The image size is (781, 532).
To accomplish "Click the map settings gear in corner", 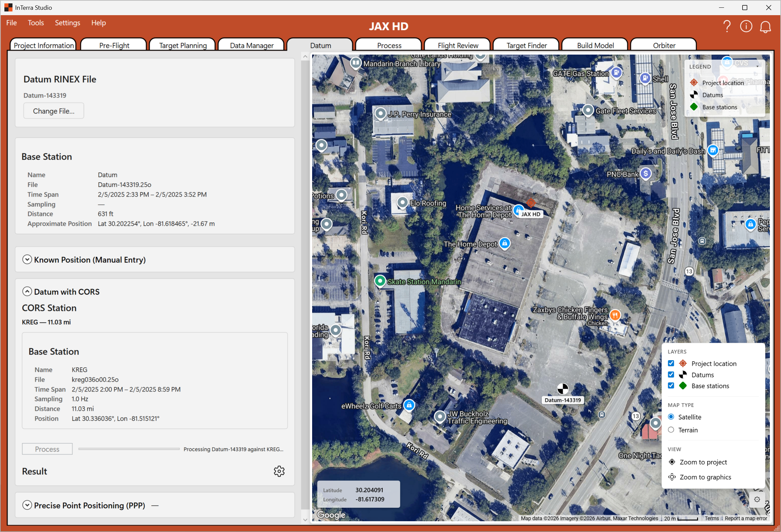I will click(757, 499).
